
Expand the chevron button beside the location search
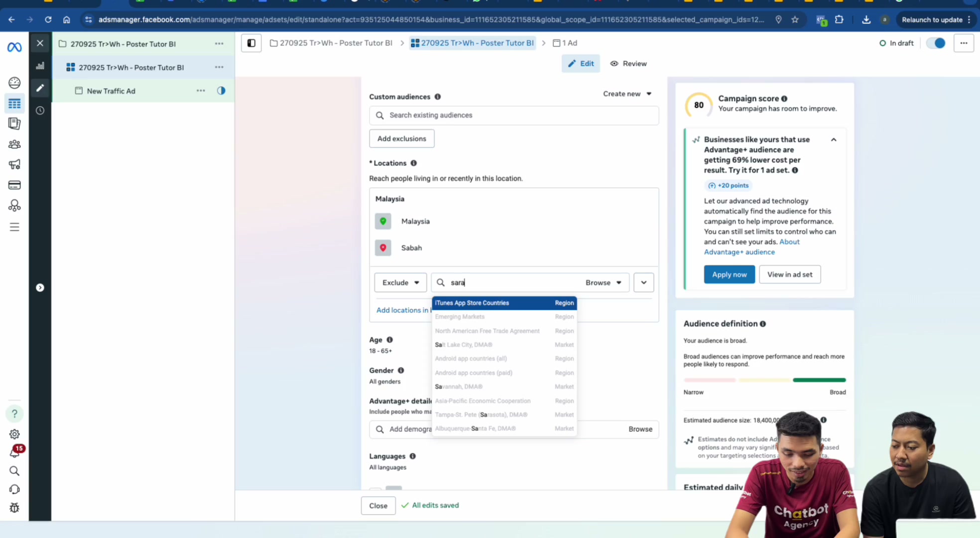coord(643,282)
